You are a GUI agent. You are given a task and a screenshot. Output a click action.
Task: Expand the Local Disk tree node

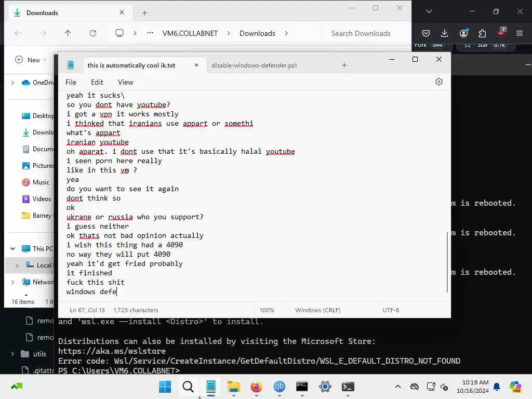[x=17, y=265]
